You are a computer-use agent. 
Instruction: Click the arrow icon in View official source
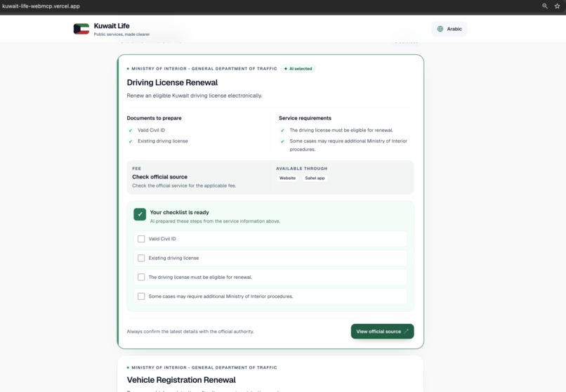[x=406, y=331]
